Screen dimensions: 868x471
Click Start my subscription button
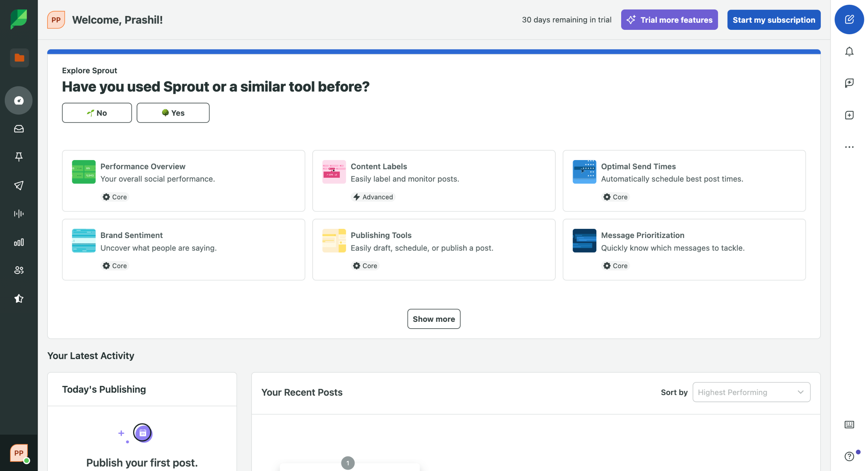pos(773,20)
